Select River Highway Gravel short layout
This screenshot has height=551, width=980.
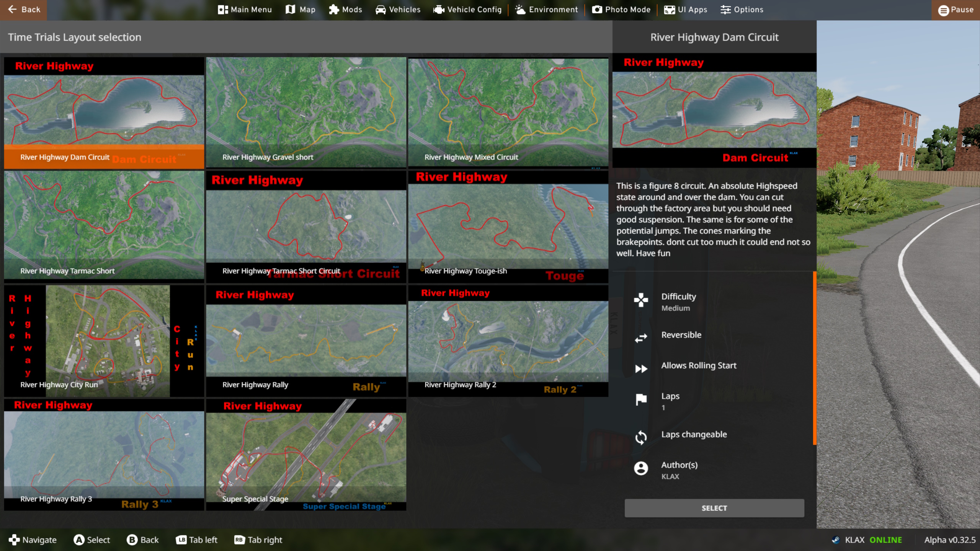pos(306,112)
